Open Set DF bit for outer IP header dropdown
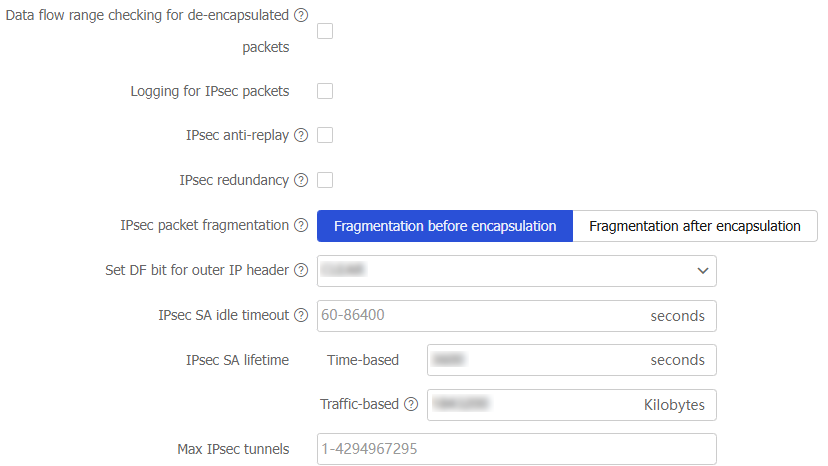828x466 pixels. [x=500, y=270]
